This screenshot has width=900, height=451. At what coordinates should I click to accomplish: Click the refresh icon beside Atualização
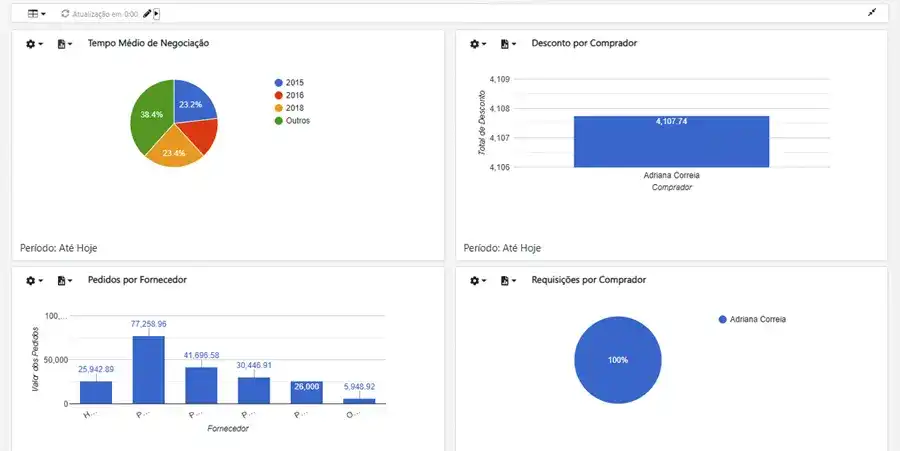pos(66,14)
